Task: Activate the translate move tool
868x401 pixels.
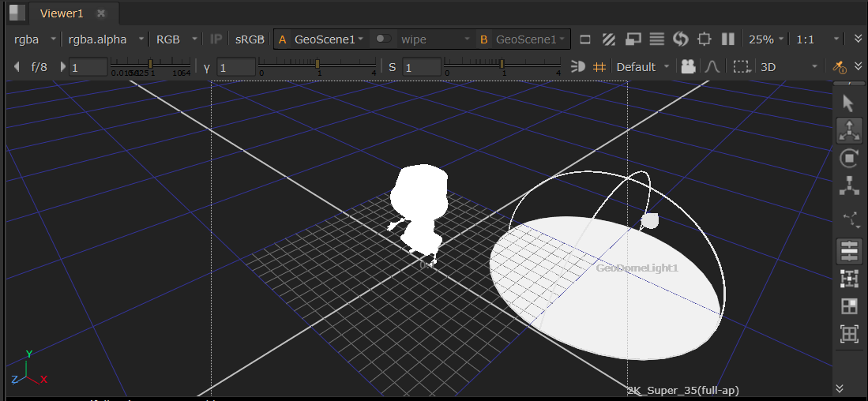Action: pyautogui.click(x=848, y=131)
